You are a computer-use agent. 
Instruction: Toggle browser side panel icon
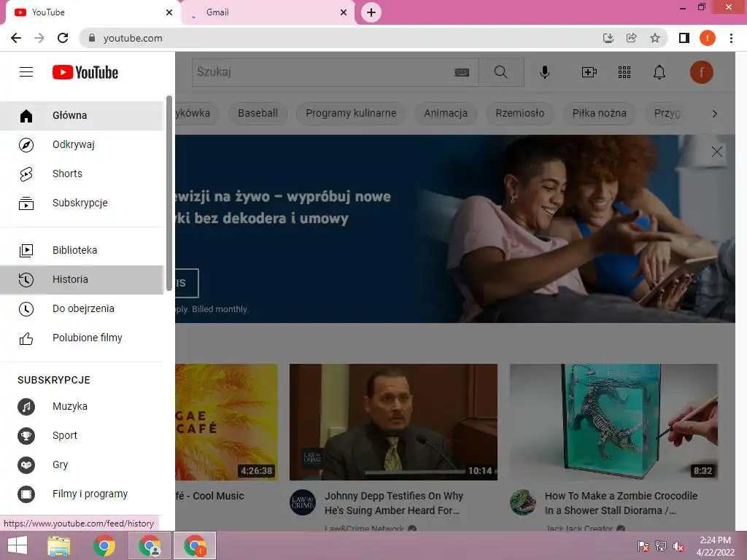tap(684, 38)
